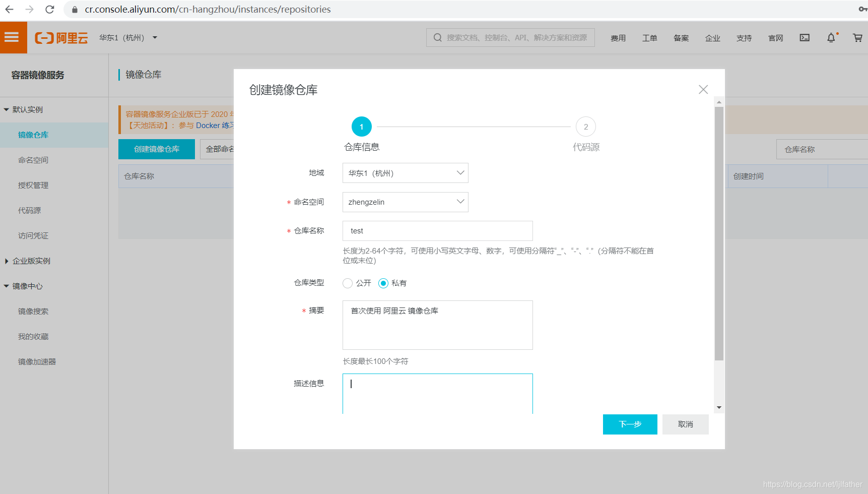The height and width of the screenshot is (494, 868).
Task: Click the browser back arrow
Action: [9, 9]
